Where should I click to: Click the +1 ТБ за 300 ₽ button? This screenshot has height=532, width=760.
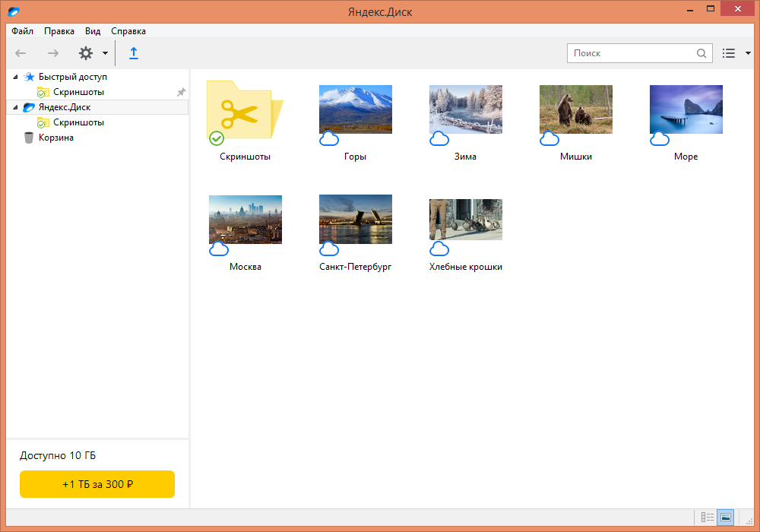(97, 484)
